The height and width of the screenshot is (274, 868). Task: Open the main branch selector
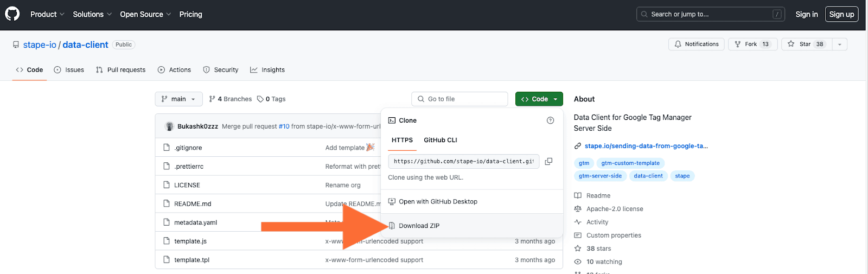click(x=178, y=99)
